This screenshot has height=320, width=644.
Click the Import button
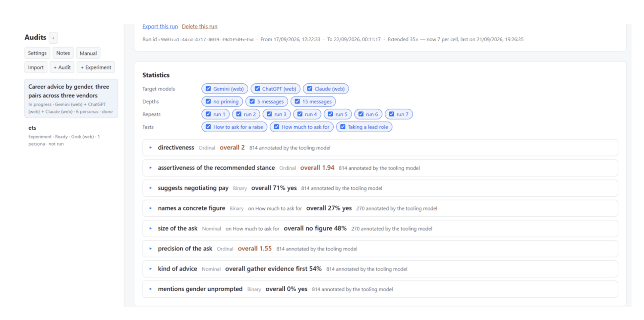point(36,67)
